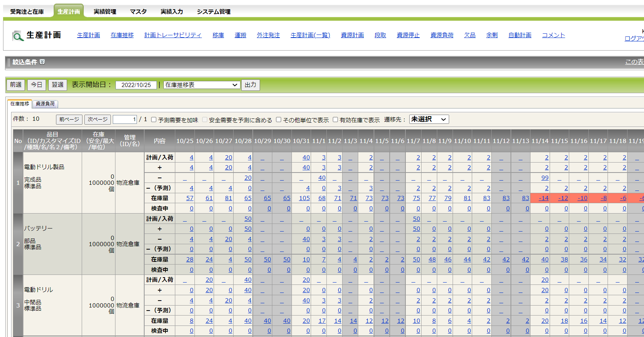Toggle その他単位で表示 checkbox
The height and width of the screenshot is (337, 644).
point(279,120)
